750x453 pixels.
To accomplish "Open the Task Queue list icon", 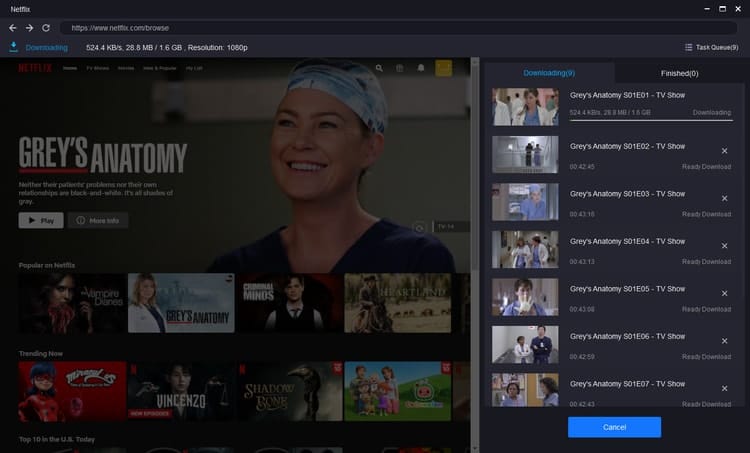I will (x=688, y=47).
